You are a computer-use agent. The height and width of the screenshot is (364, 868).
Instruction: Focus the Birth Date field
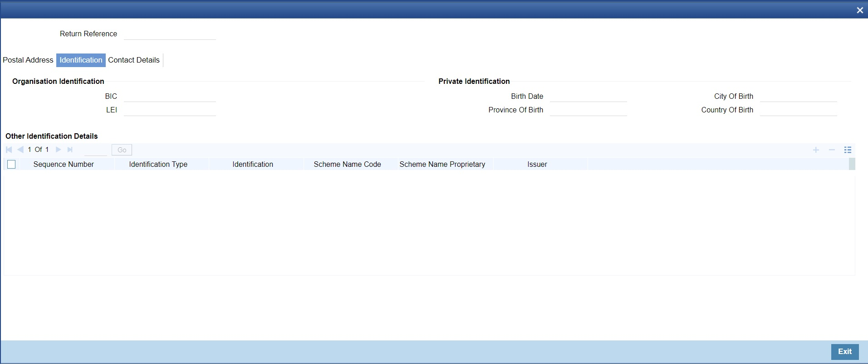click(588, 96)
